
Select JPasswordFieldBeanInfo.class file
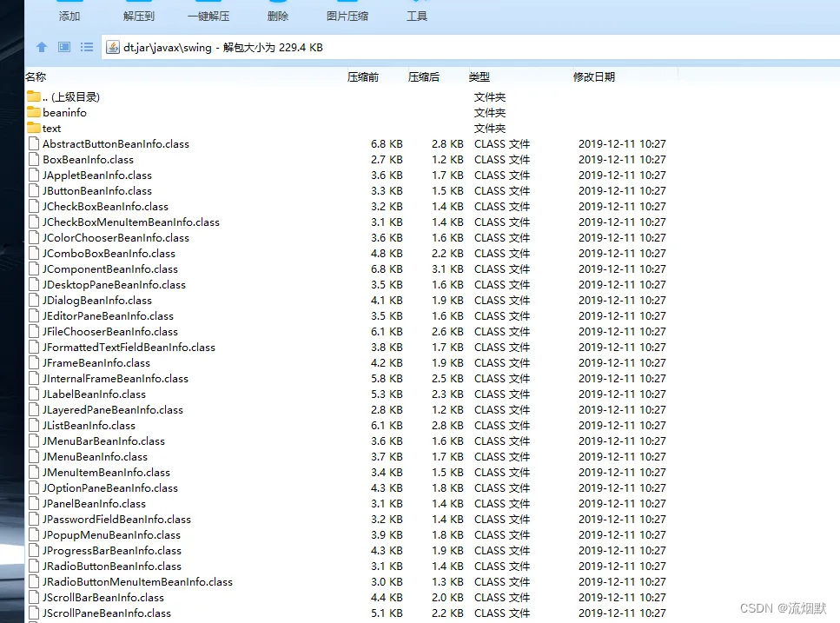pos(352,519)
